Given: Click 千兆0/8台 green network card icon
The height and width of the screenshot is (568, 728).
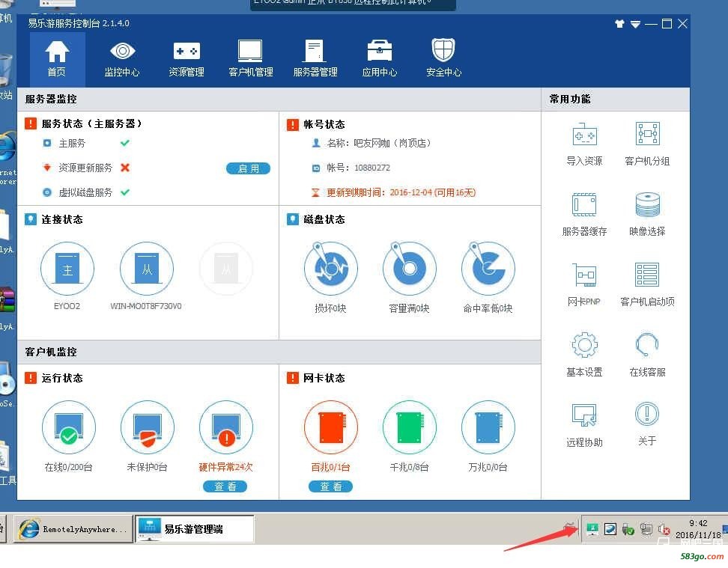Looking at the screenshot, I should click(x=410, y=427).
